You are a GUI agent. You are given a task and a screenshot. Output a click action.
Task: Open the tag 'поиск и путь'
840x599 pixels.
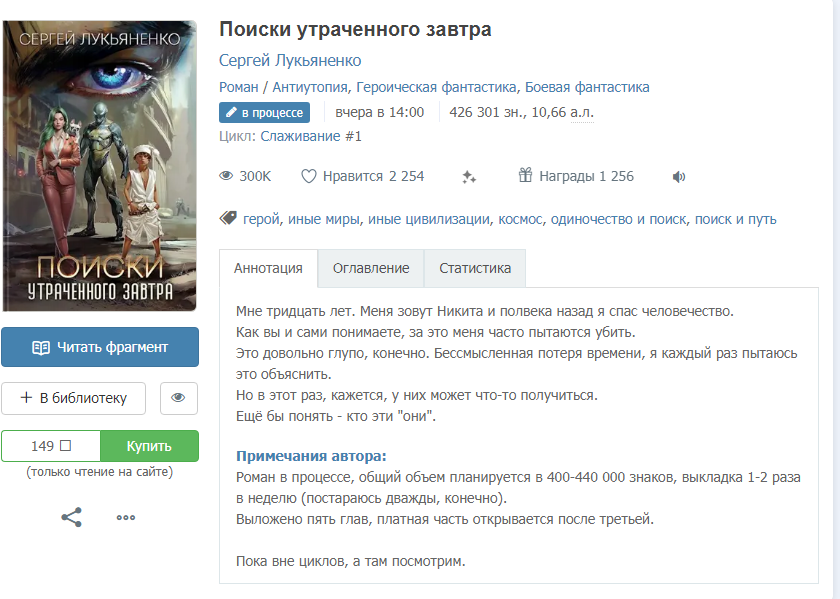(x=736, y=219)
